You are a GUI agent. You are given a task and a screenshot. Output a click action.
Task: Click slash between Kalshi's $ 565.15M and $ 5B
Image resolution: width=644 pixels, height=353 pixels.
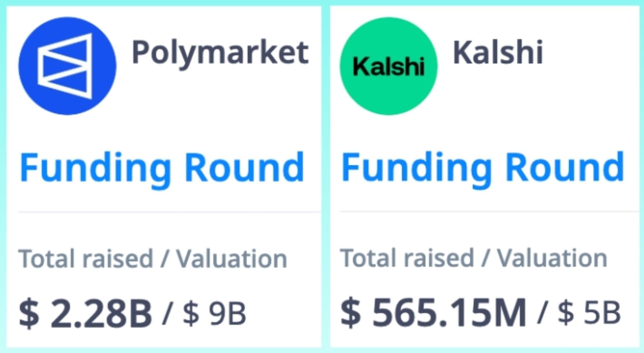coord(541,313)
